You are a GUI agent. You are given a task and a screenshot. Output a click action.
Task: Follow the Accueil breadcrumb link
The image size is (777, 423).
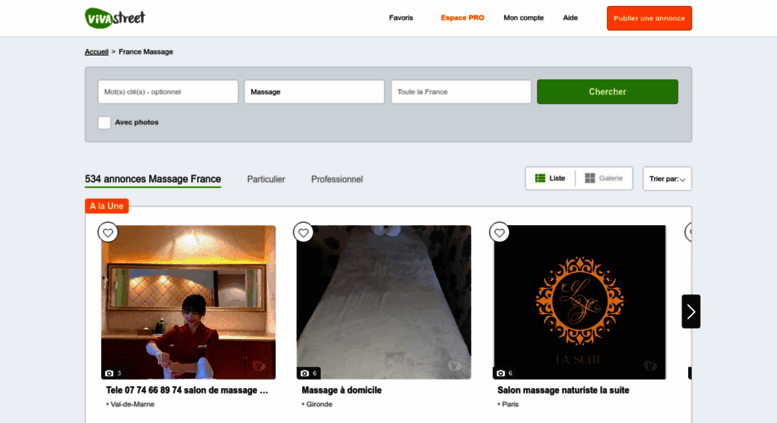point(96,52)
